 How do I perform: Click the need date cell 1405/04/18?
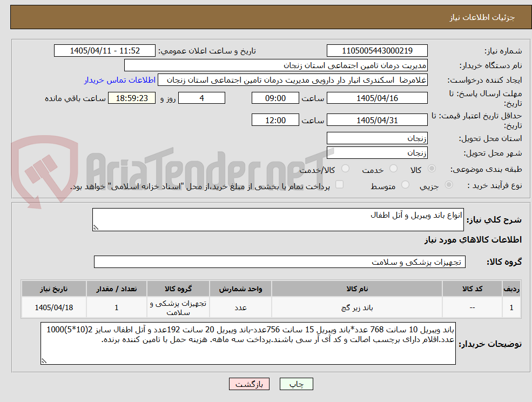pos(53,307)
